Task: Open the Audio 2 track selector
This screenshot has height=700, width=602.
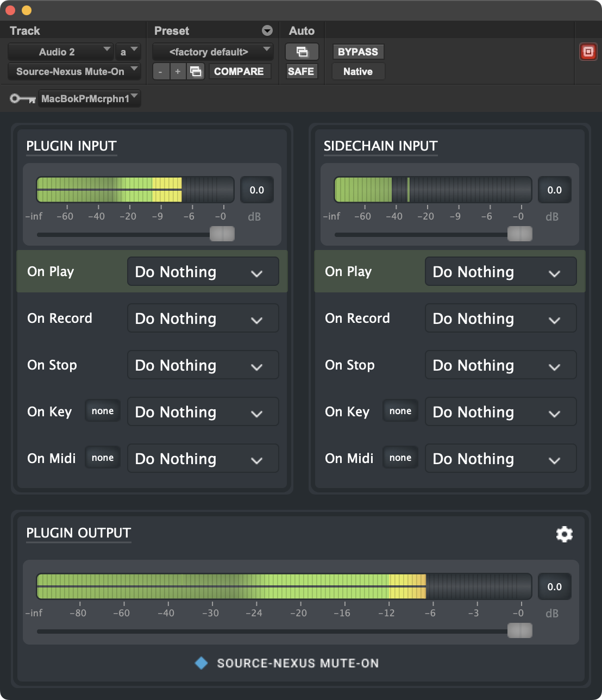Action: (60, 52)
